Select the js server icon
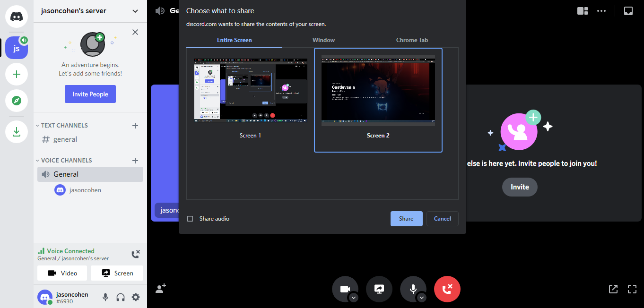This screenshot has height=308, width=644. click(x=17, y=48)
